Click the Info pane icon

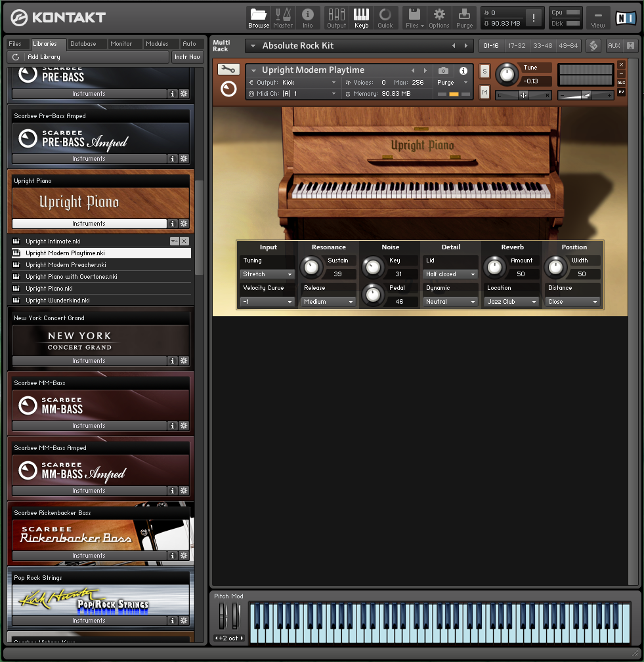point(308,18)
